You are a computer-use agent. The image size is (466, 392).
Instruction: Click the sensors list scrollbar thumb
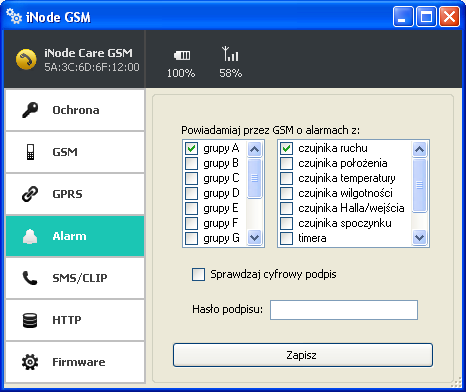419,185
